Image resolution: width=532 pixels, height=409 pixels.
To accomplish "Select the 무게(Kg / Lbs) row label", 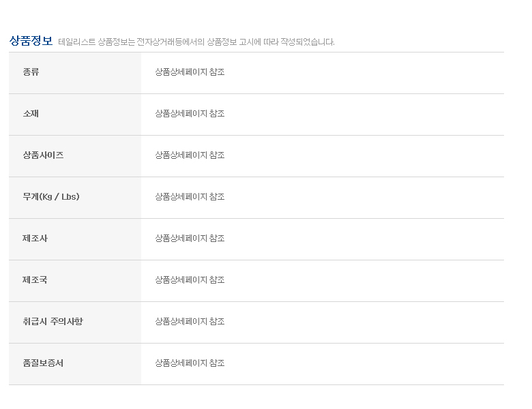I will tap(51, 197).
